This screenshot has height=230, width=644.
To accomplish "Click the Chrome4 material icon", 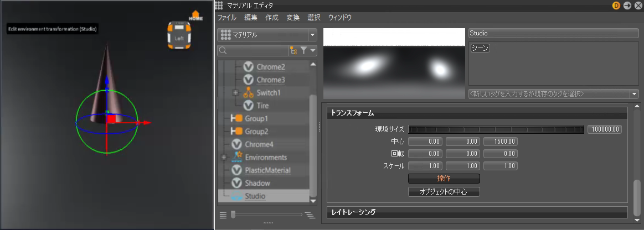I will tap(236, 144).
